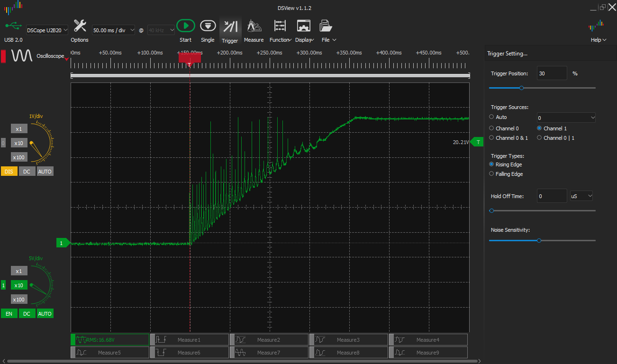Click the Single capture icon
617x364 pixels.
pyautogui.click(x=208, y=26)
